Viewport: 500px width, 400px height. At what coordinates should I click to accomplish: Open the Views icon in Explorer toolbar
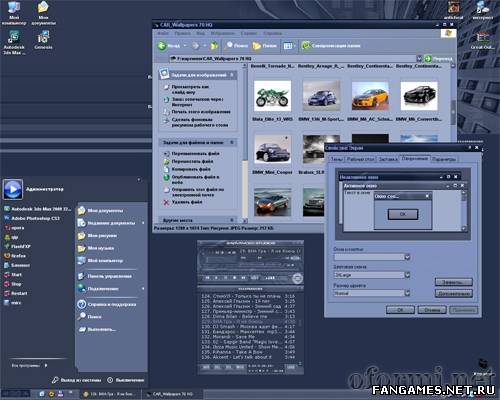click(x=288, y=46)
